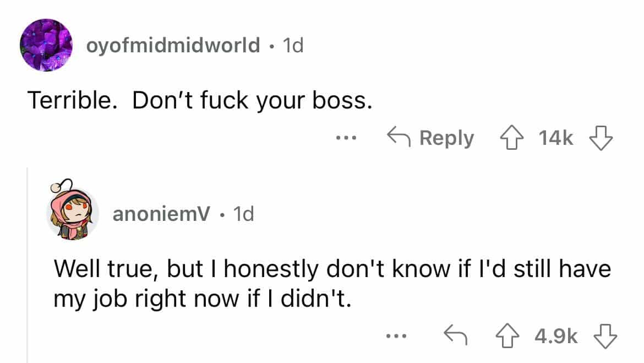Collapse the reply thread using the vertical line
Image resolution: width=644 pixels, height=363 pixels.
pos(29,264)
